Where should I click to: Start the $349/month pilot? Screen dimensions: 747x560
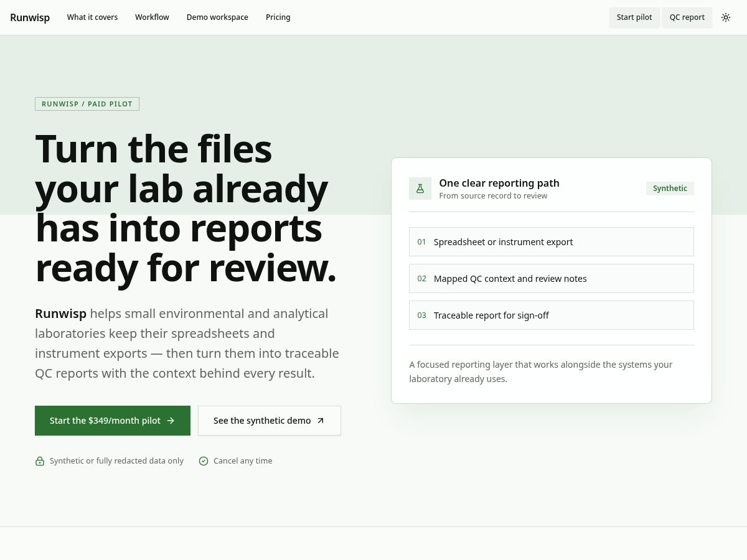113,421
